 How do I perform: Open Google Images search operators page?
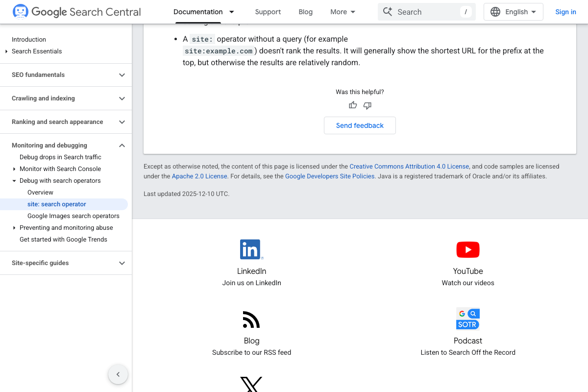73,216
